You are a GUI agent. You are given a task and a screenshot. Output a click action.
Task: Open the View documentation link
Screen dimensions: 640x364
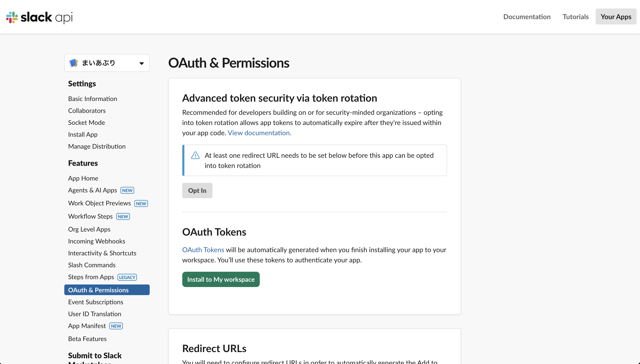259,132
